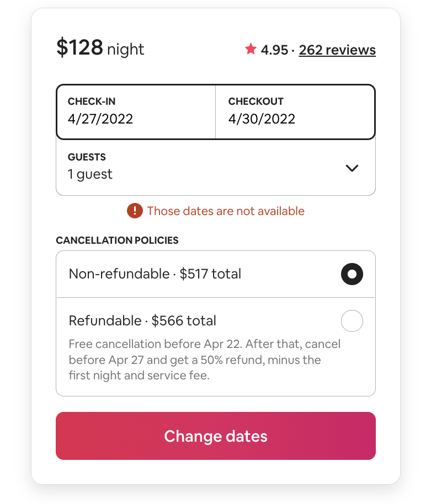Expand the guests chevron arrow
The height and width of the screenshot is (504, 447).
point(352,168)
